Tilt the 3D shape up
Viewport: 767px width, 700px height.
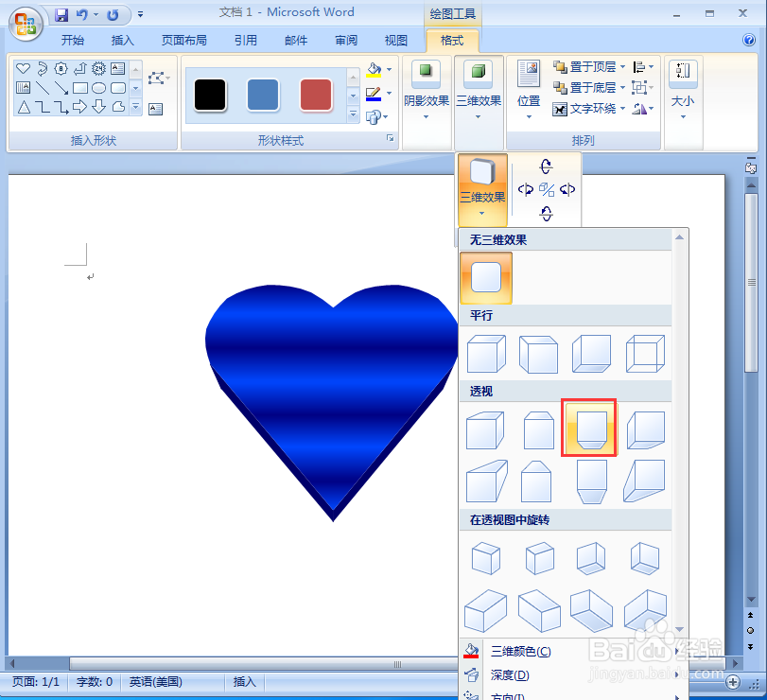coord(547,166)
